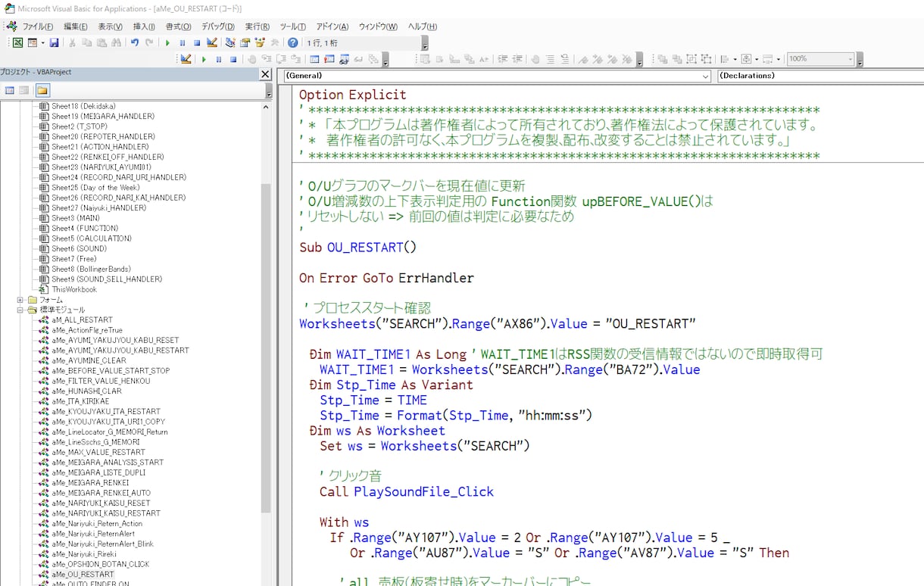This screenshot has height=586, width=924.
Task: Open the Project Explorer icon
Action: (x=231, y=43)
